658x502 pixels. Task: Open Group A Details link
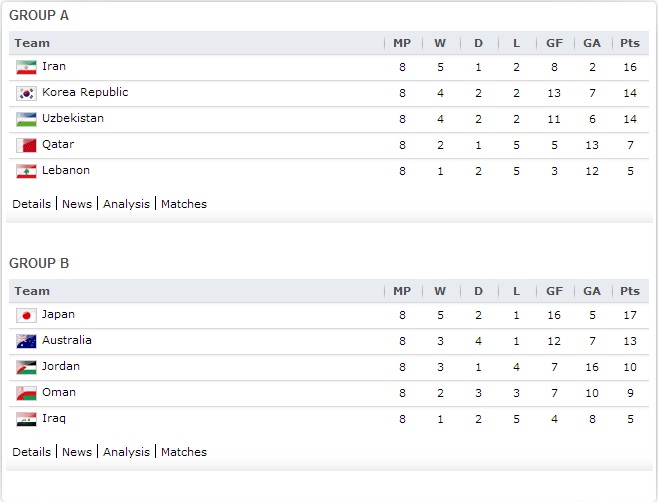pos(31,204)
